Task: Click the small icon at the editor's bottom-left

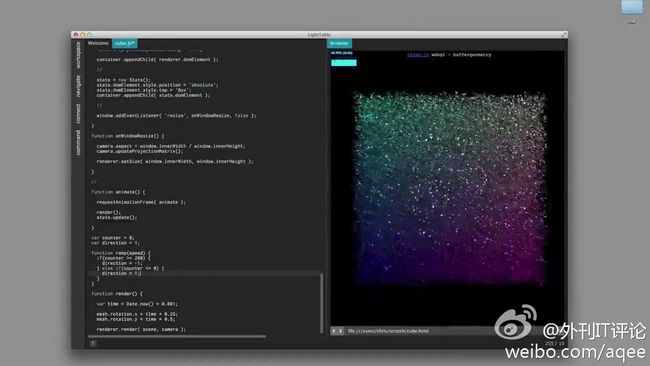Action: (x=93, y=343)
